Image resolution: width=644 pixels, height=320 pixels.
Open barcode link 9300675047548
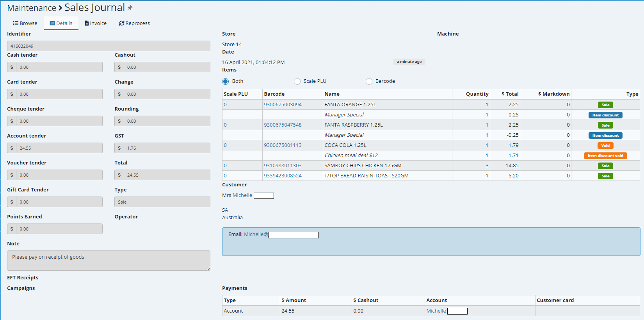(283, 125)
